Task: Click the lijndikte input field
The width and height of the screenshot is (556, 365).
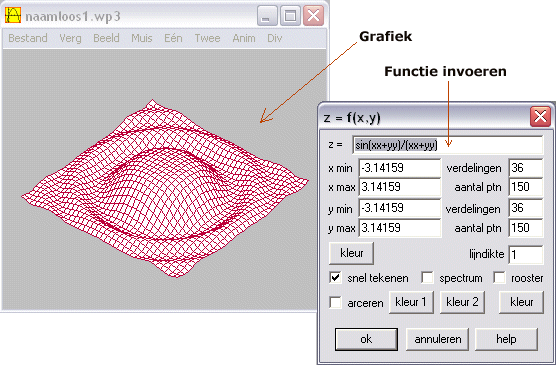Action: coord(526,255)
